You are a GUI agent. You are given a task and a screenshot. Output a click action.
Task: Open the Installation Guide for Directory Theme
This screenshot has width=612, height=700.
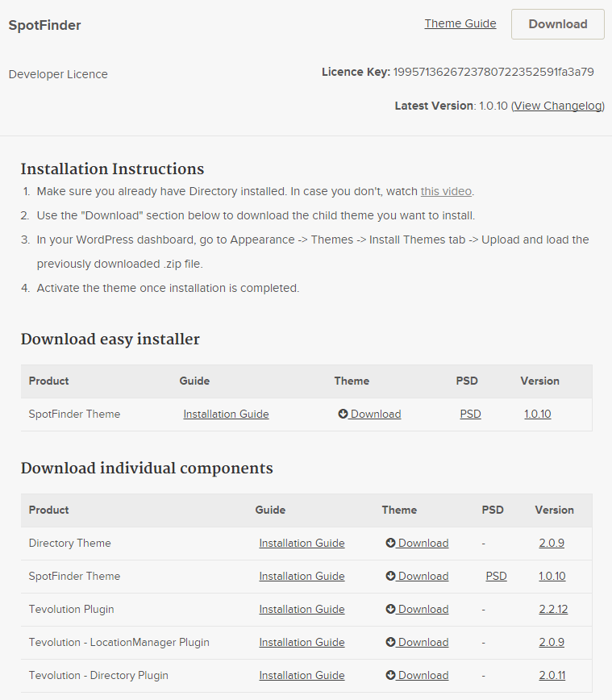302,543
